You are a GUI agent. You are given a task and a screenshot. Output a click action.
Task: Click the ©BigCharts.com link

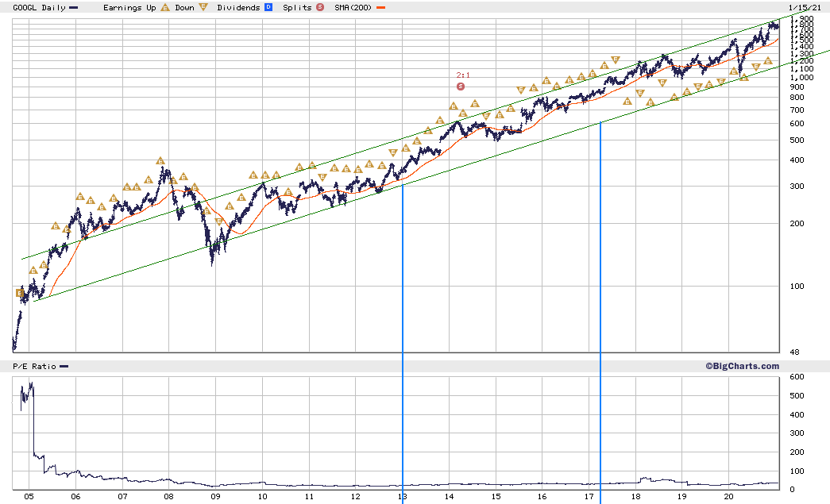coord(742,366)
